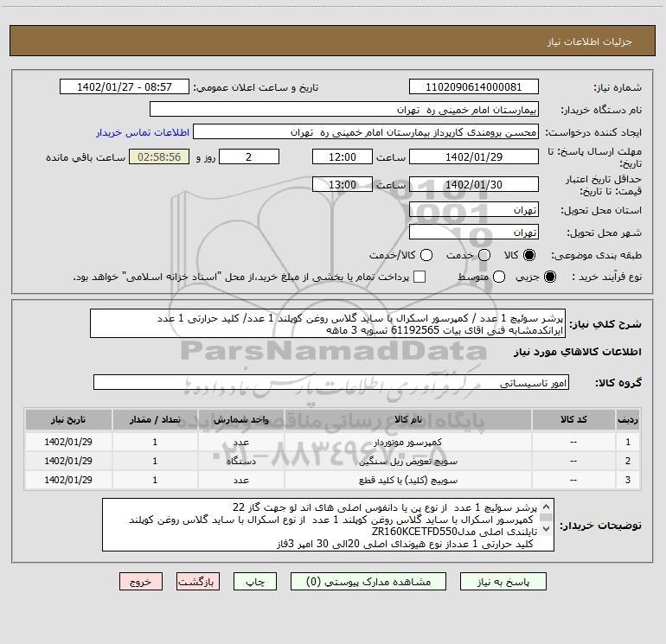Click the row item کمپرسور موتوردار

tap(407, 443)
